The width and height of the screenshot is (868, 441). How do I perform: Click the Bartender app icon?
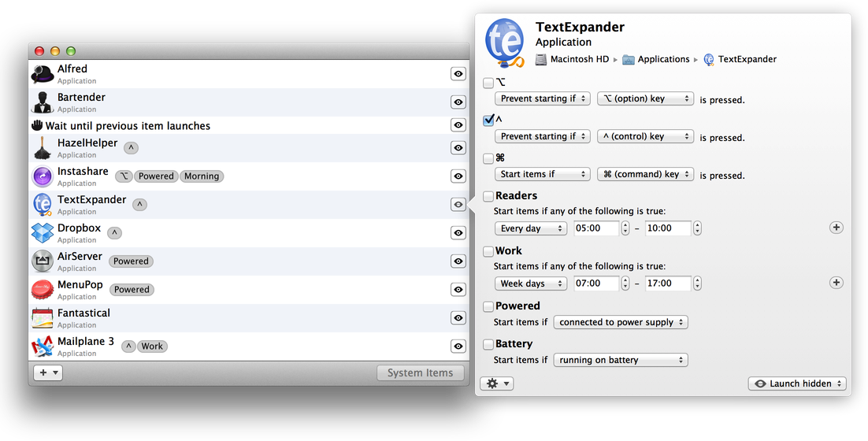(43, 102)
